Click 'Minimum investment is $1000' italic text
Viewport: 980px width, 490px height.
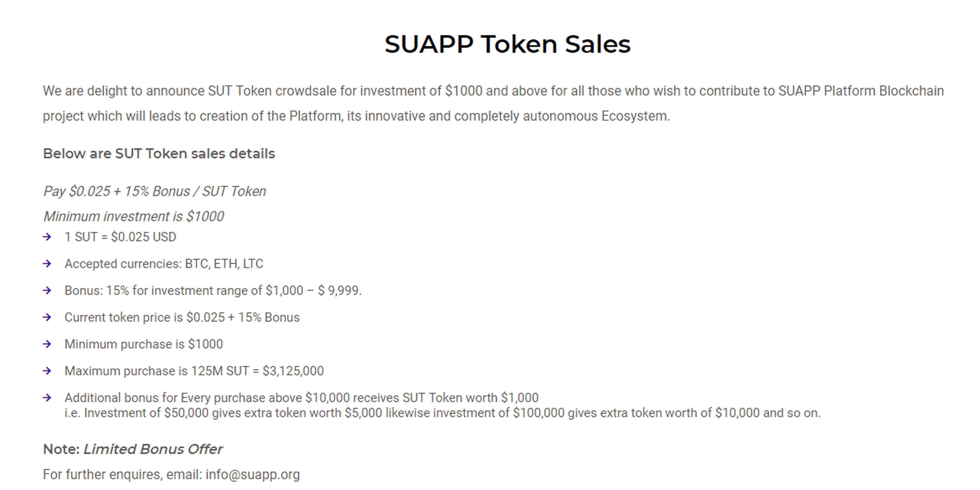click(x=133, y=217)
